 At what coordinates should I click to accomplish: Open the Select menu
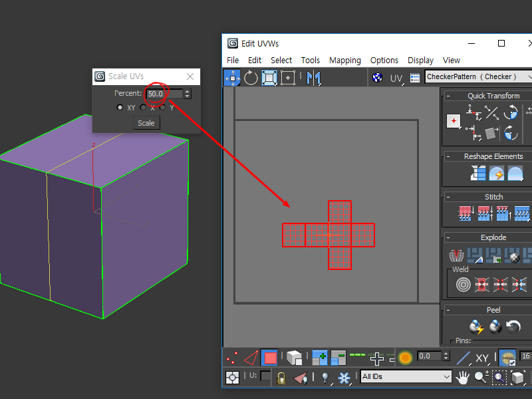click(x=281, y=61)
